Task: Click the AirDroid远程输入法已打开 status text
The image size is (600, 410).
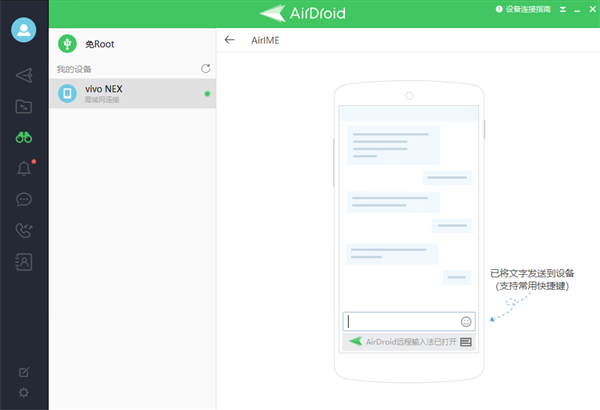Action: point(411,341)
